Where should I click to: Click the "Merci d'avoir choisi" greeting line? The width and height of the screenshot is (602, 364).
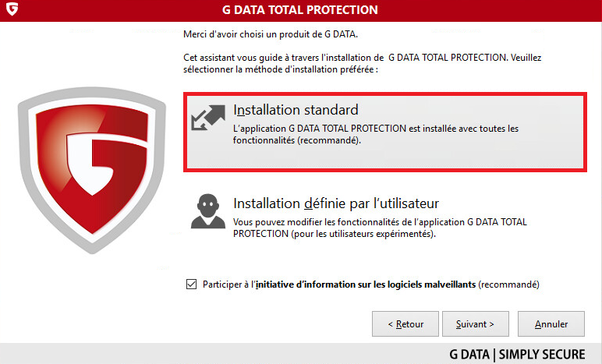click(x=271, y=34)
